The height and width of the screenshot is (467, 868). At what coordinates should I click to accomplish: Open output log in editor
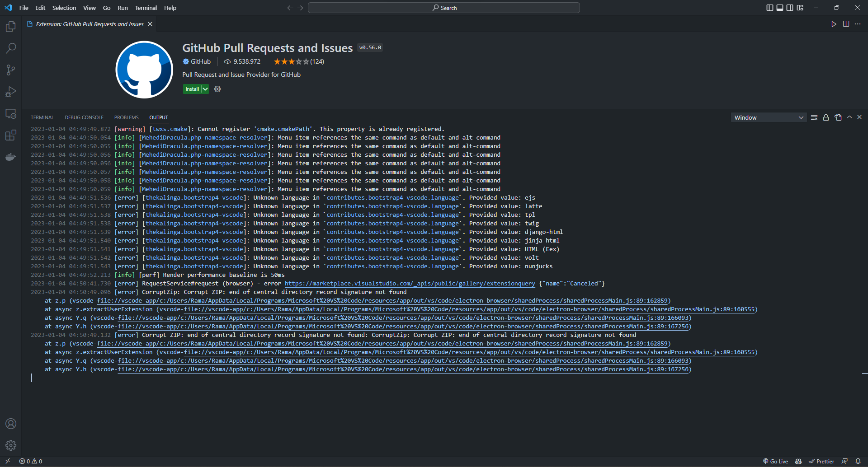pyautogui.click(x=838, y=117)
